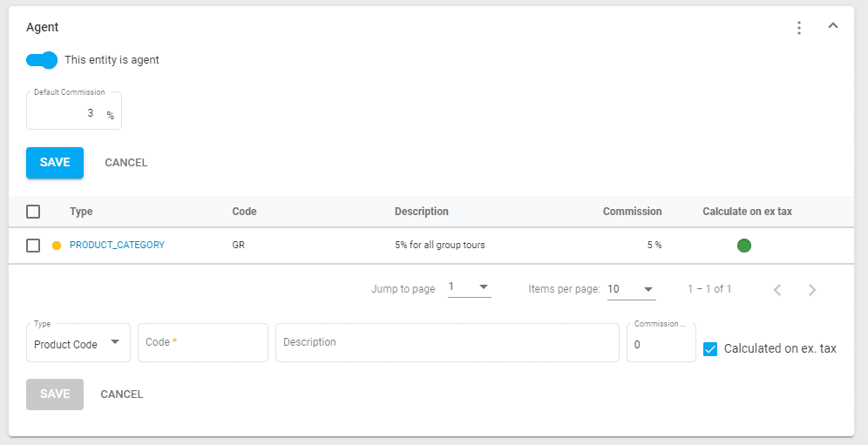Screen dimensions: 868x445
Task: Click the Code required input field
Action: [202, 342]
